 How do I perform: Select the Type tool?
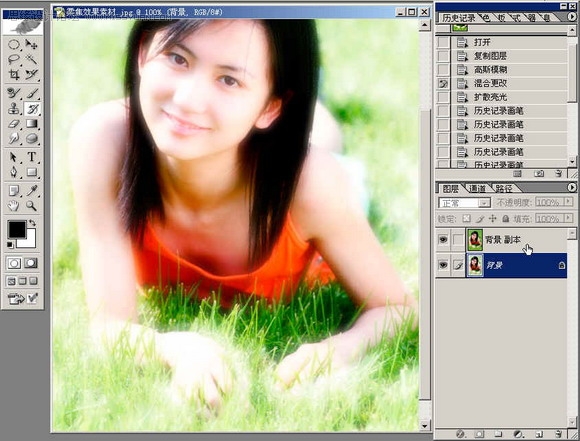coord(31,157)
